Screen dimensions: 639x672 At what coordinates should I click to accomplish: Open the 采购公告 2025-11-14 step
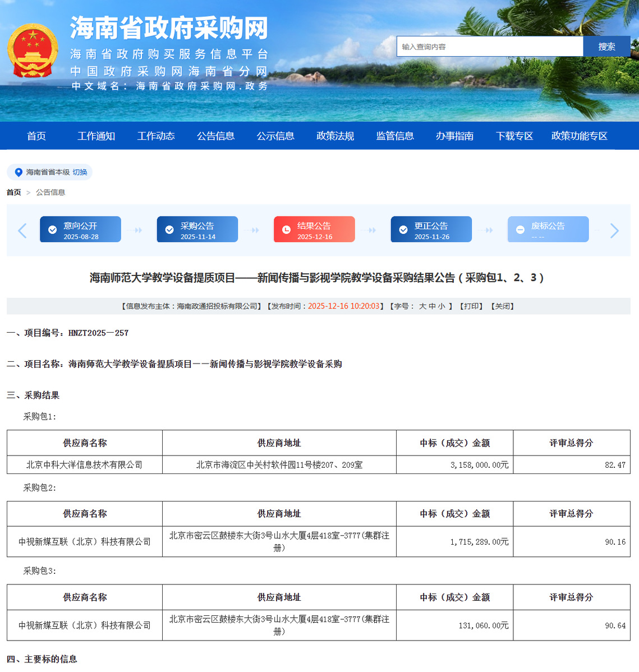tap(197, 229)
